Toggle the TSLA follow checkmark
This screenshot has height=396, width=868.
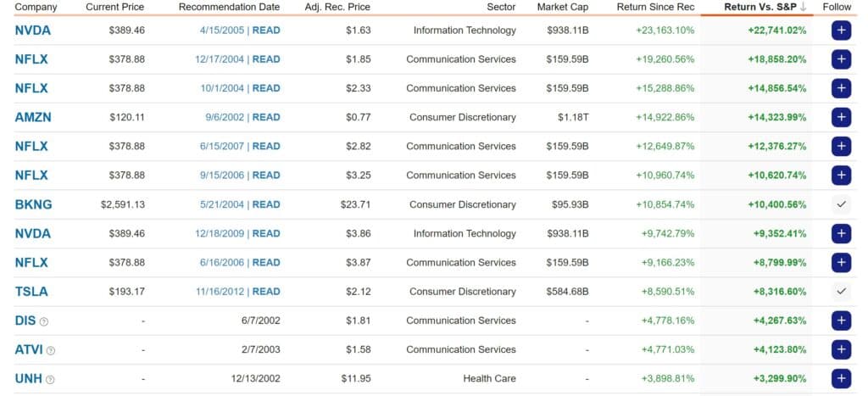click(x=840, y=292)
